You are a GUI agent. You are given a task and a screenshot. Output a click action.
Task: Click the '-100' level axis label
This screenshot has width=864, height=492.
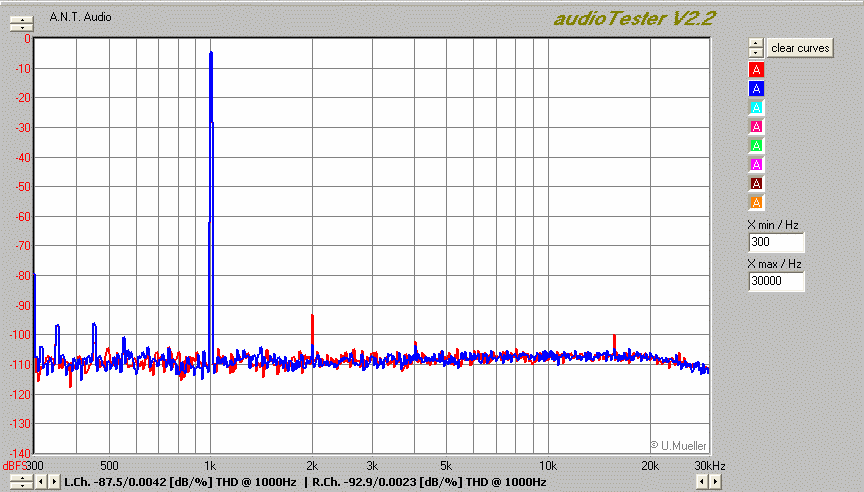[x=20, y=335]
